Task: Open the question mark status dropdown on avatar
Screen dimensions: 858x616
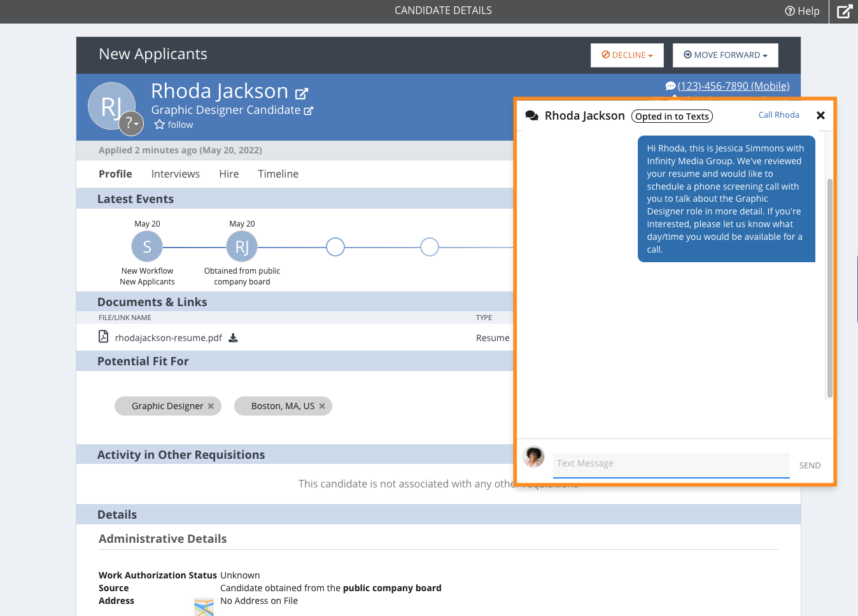Action: [x=131, y=123]
